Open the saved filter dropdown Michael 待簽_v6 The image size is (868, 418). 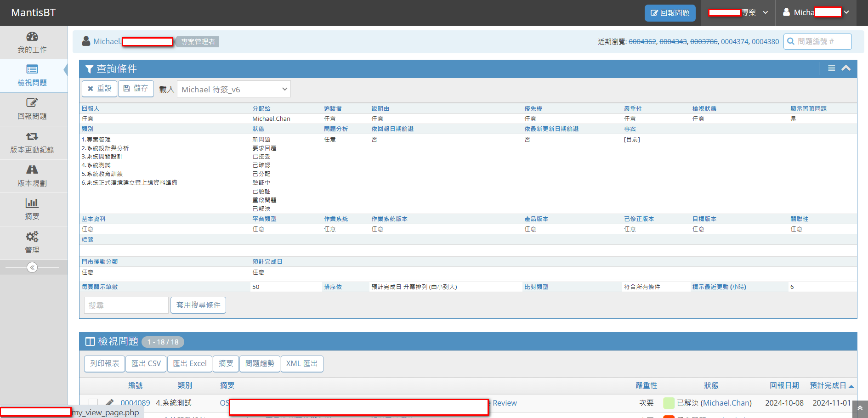coord(234,89)
